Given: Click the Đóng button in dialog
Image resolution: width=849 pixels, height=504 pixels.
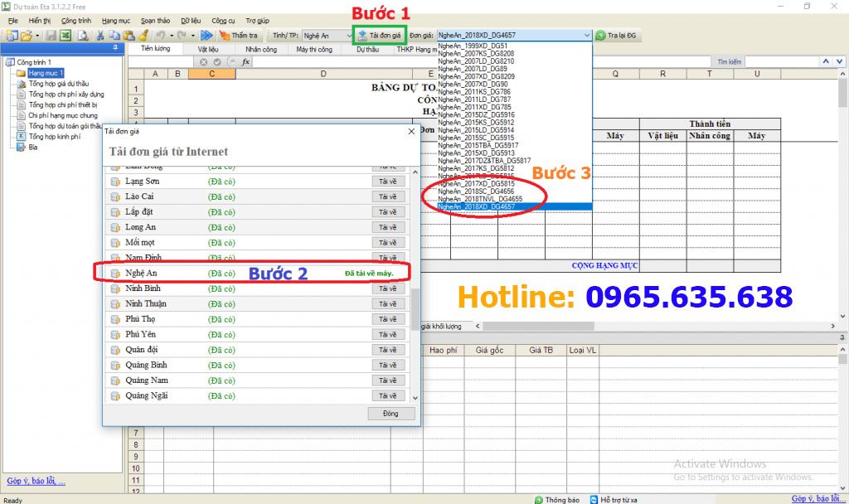Looking at the screenshot, I should tap(391, 414).
